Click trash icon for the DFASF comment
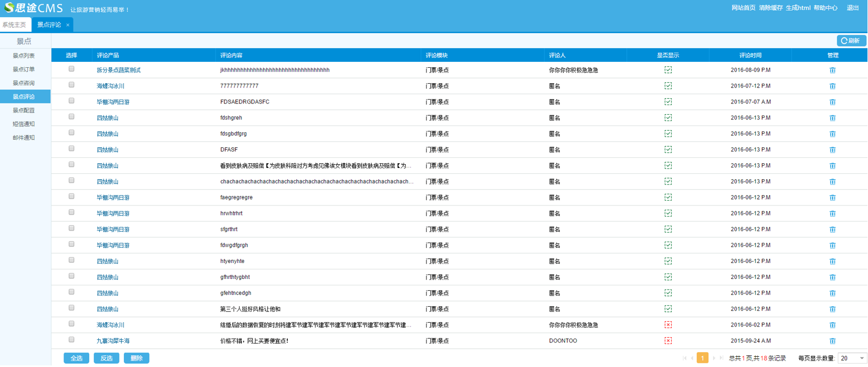 click(x=832, y=150)
